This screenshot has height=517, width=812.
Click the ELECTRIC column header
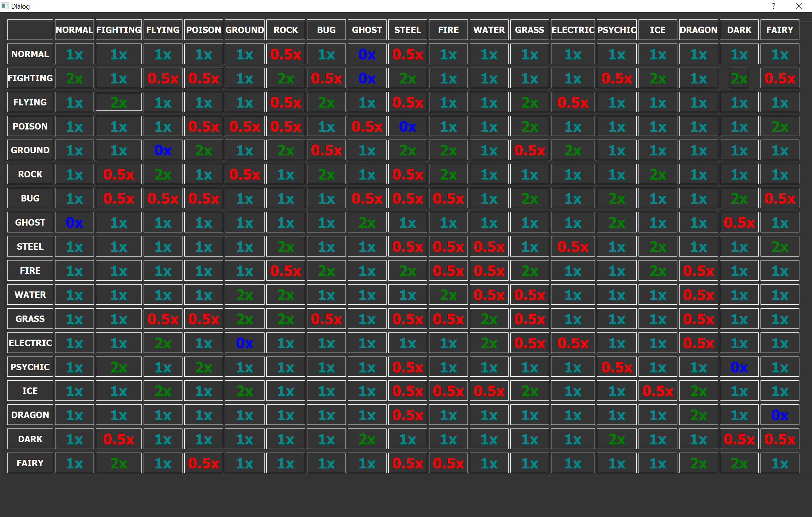(573, 30)
